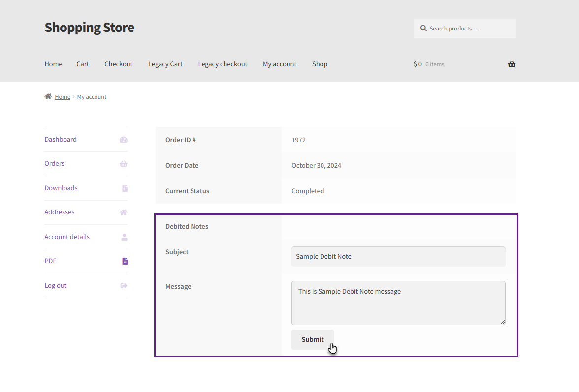Click the date October 30, 2024
Viewport: 579px width, 392px height.
coord(316,166)
